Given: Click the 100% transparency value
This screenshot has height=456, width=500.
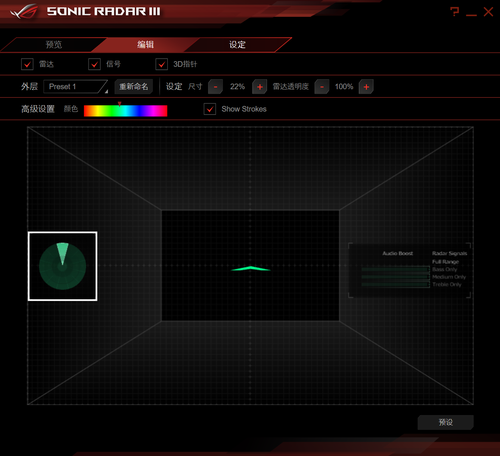Looking at the screenshot, I should coord(344,87).
